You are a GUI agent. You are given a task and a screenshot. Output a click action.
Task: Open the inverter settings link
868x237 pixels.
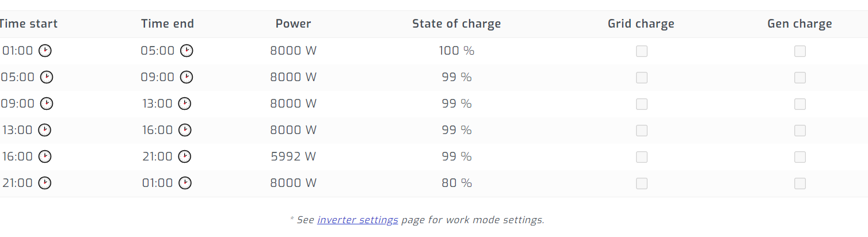tap(357, 220)
